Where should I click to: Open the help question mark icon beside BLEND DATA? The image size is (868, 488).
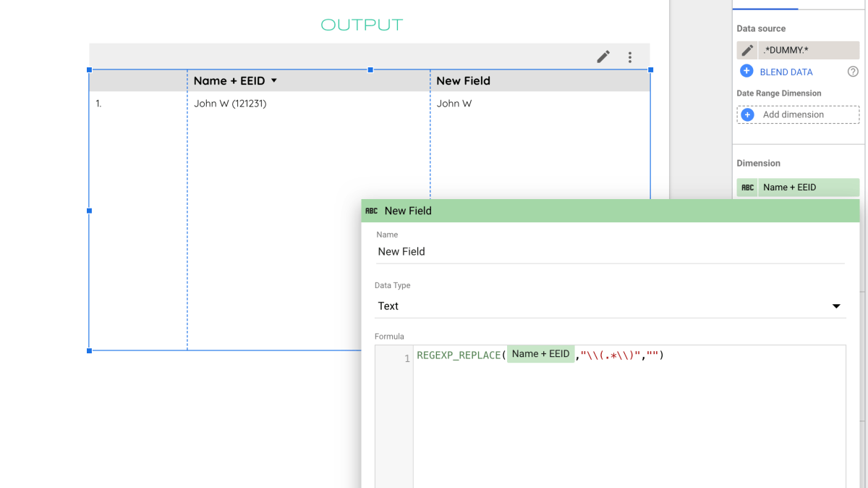[853, 72]
